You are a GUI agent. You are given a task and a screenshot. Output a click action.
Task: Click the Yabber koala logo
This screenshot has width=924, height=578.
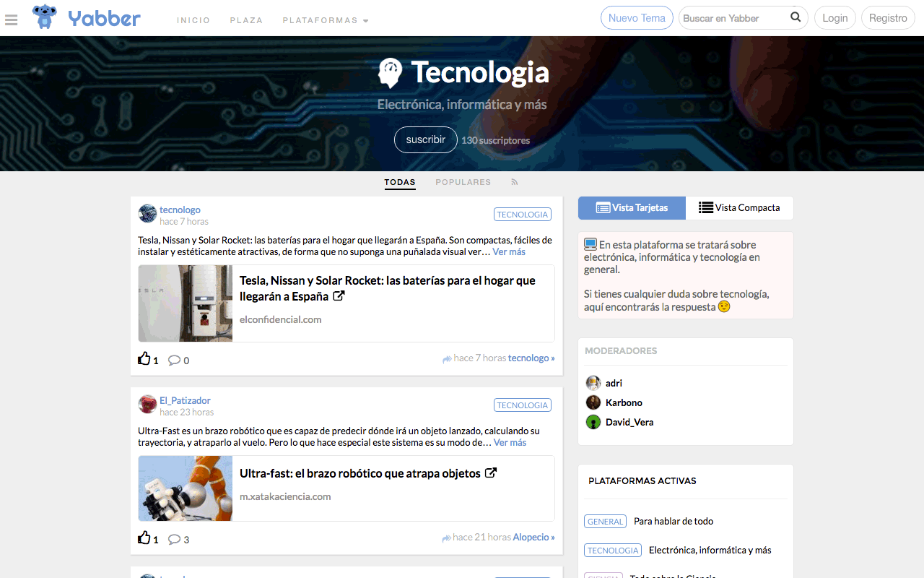(x=45, y=17)
